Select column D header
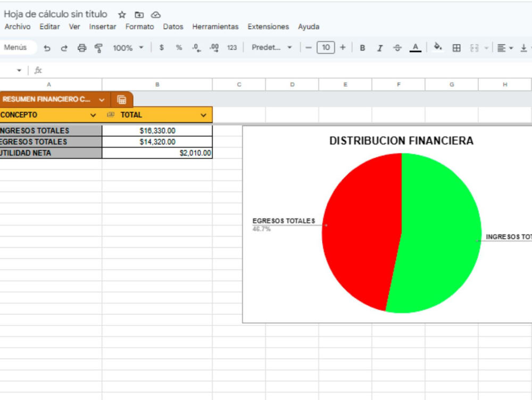The width and height of the screenshot is (532, 400). (292, 85)
